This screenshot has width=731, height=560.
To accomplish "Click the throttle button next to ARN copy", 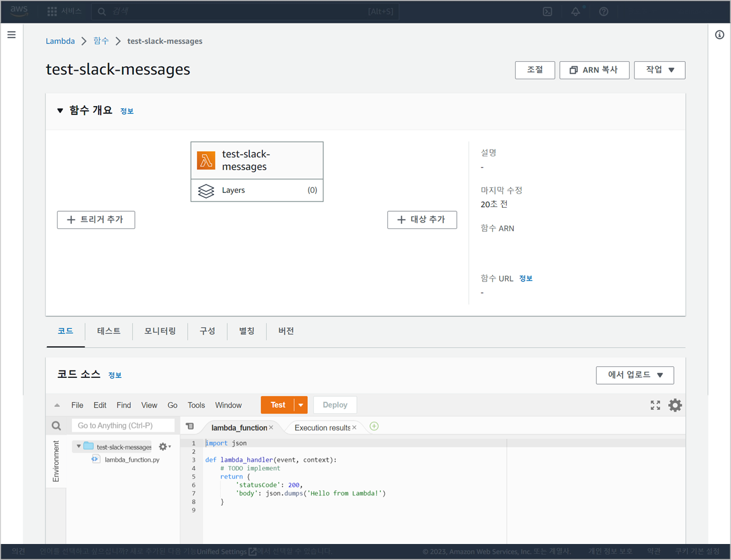I will point(535,70).
